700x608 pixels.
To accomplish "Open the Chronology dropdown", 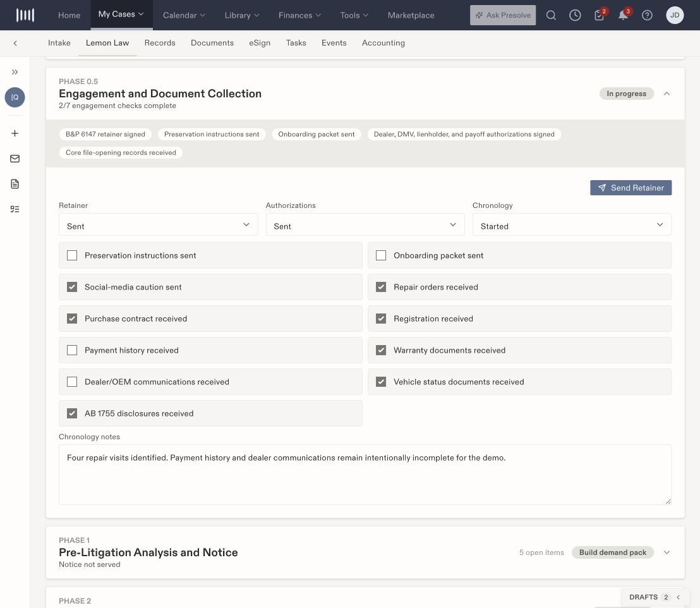I will (x=572, y=225).
